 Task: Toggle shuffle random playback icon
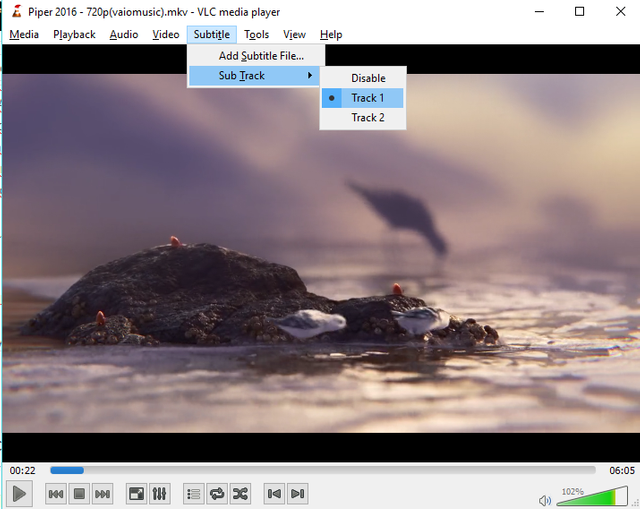(x=240, y=494)
